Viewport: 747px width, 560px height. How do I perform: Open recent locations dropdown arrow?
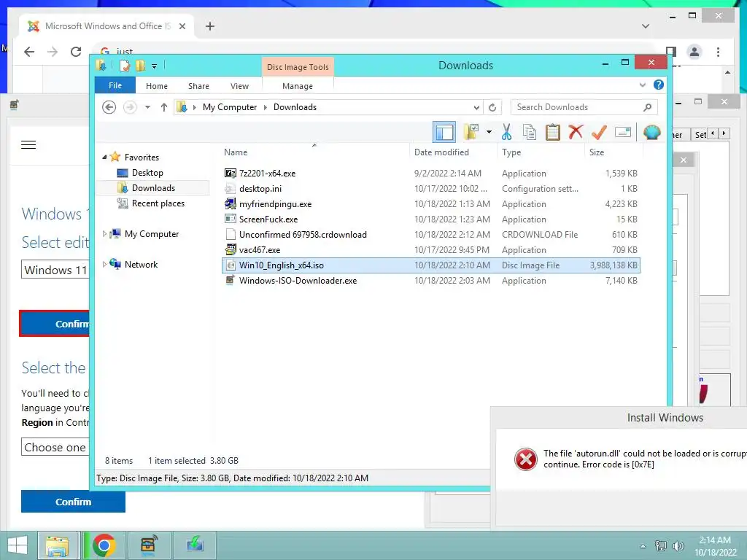(x=147, y=107)
